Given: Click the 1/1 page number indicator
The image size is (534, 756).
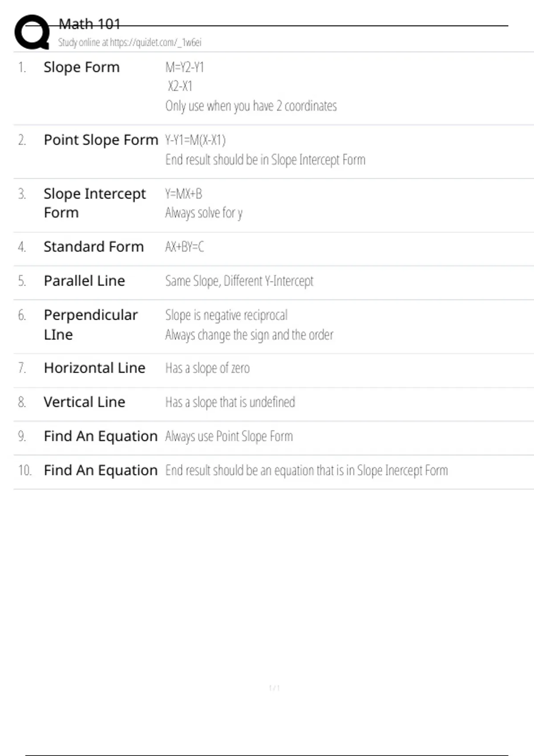Looking at the screenshot, I should [x=274, y=688].
